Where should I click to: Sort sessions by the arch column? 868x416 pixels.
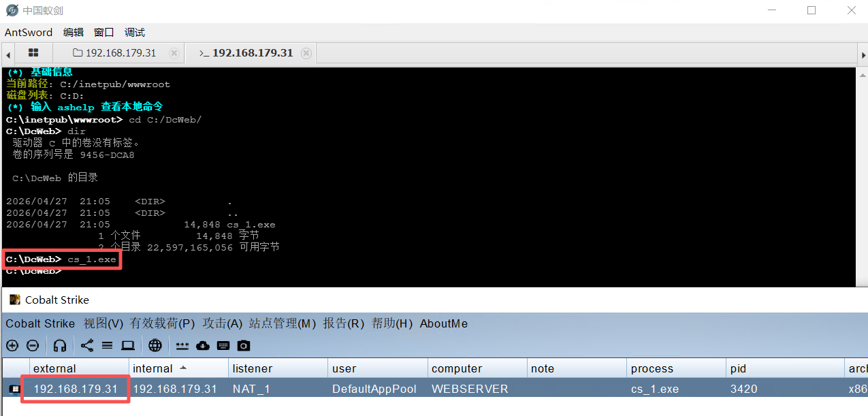(x=856, y=368)
